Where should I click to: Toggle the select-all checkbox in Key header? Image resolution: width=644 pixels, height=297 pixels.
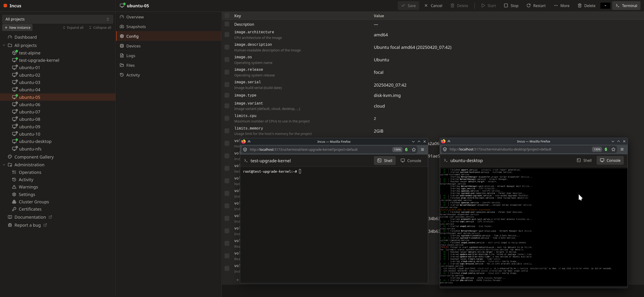[227, 16]
